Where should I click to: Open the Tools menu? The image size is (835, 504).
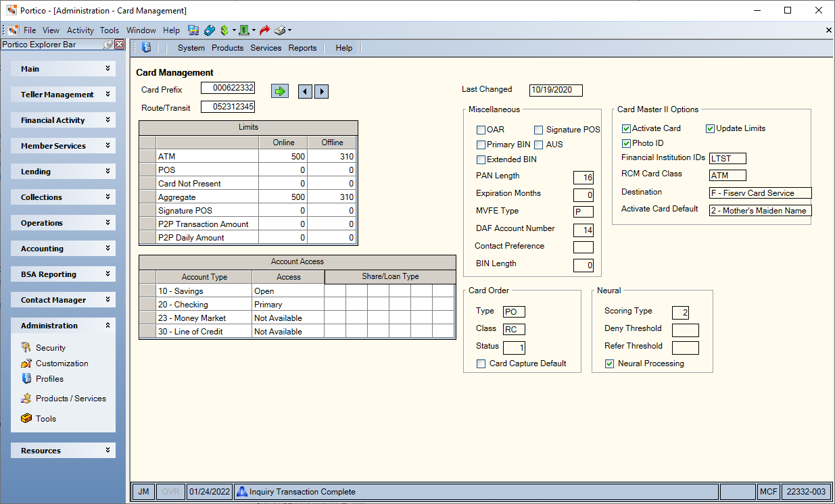[110, 30]
